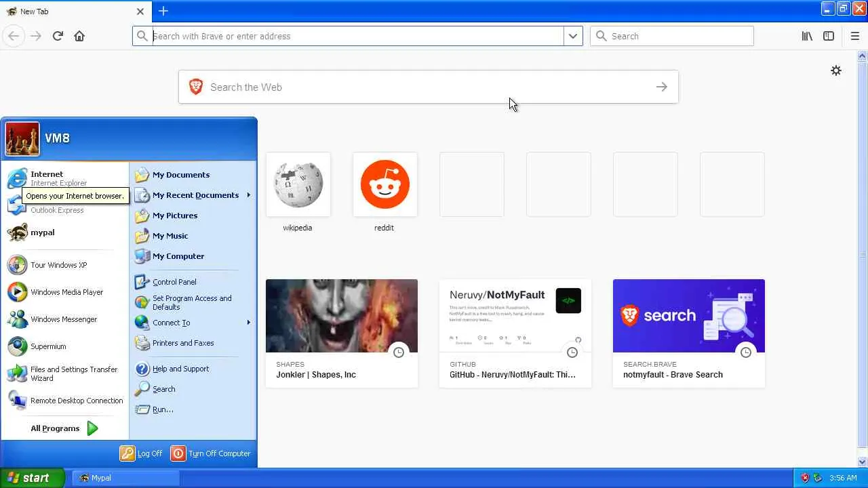Screen dimensions: 868x488
Task: Open My Pictures folder
Action: click(193, 216)
